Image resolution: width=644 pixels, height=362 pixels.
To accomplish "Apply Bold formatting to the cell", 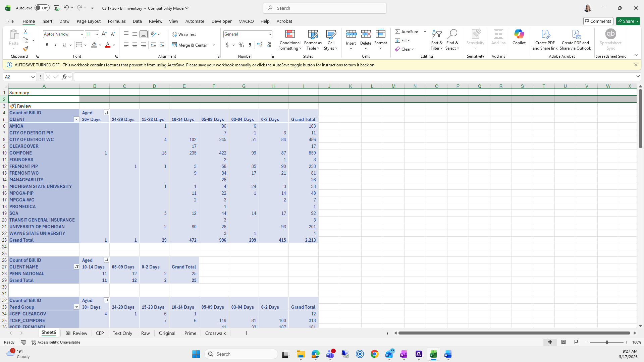I will click(47, 45).
